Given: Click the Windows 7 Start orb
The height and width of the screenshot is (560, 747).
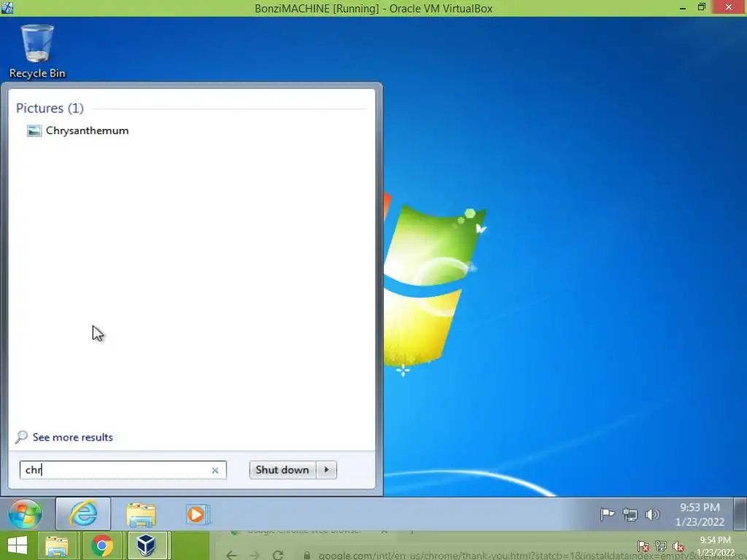Looking at the screenshot, I should pyautogui.click(x=25, y=514).
